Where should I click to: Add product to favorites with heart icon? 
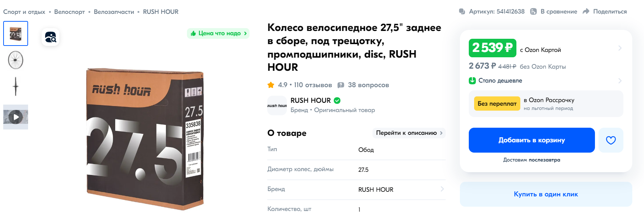pyautogui.click(x=611, y=140)
